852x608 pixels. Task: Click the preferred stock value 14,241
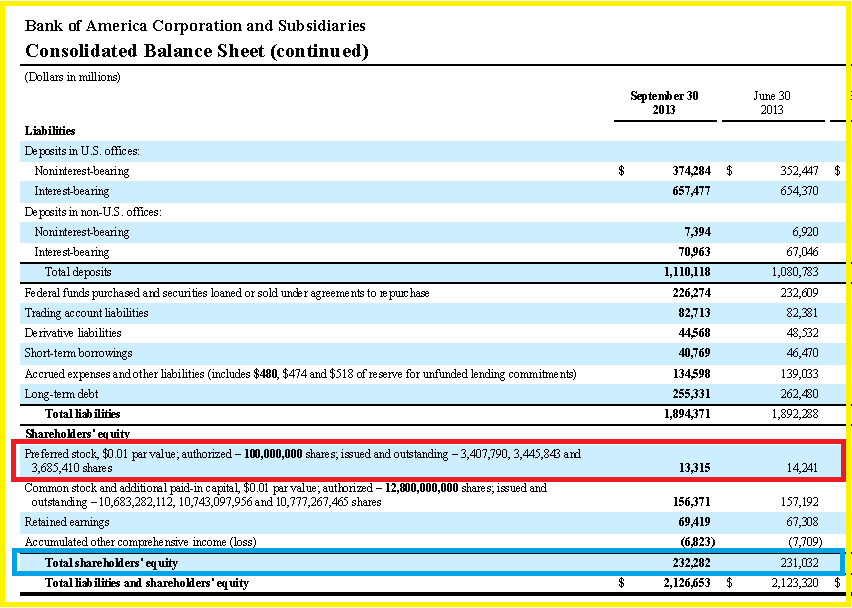[802, 468]
